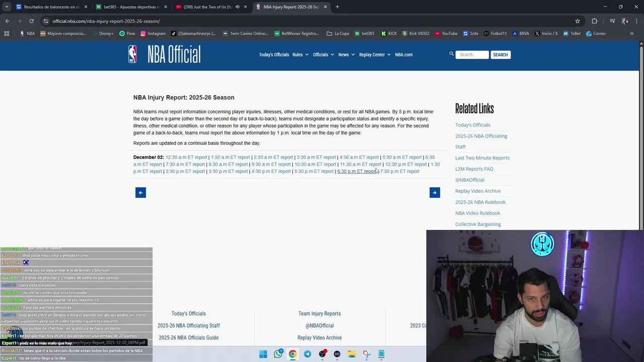Focus the site search input field
Screen dimensions: 644x362
[472, 55]
